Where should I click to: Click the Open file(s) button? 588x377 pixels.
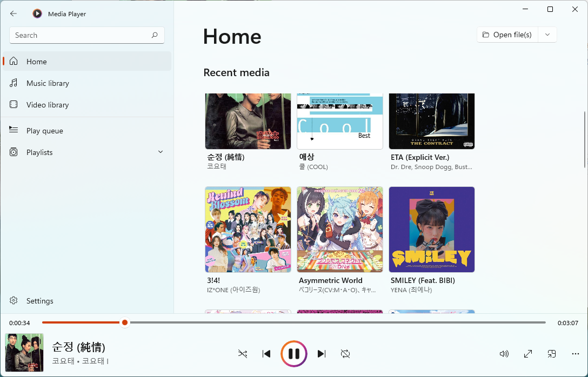pos(507,35)
